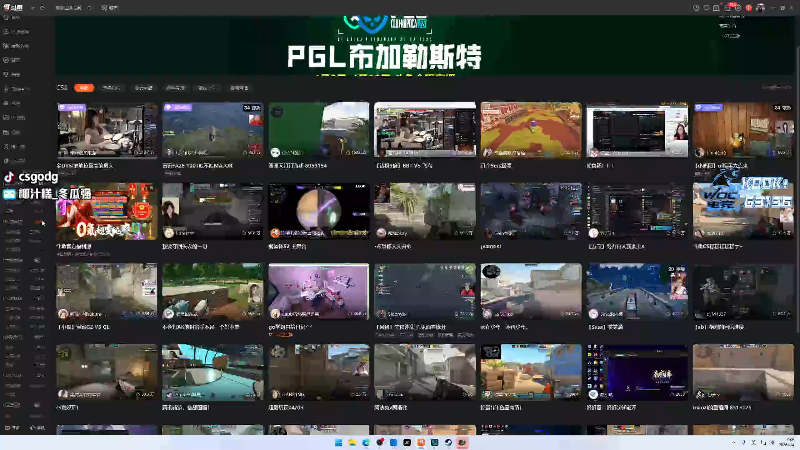Refresh the page with the reload icon
Image resolution: width=800 pixels, height=450 pixels.
(x=42, y=8)
